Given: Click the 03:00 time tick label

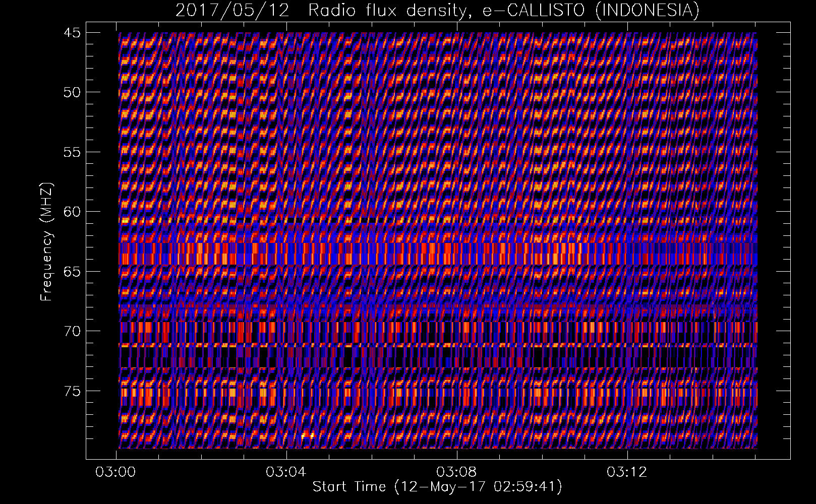Looking at the screenshot, I should pyautogui.click(x=116, y=472).
